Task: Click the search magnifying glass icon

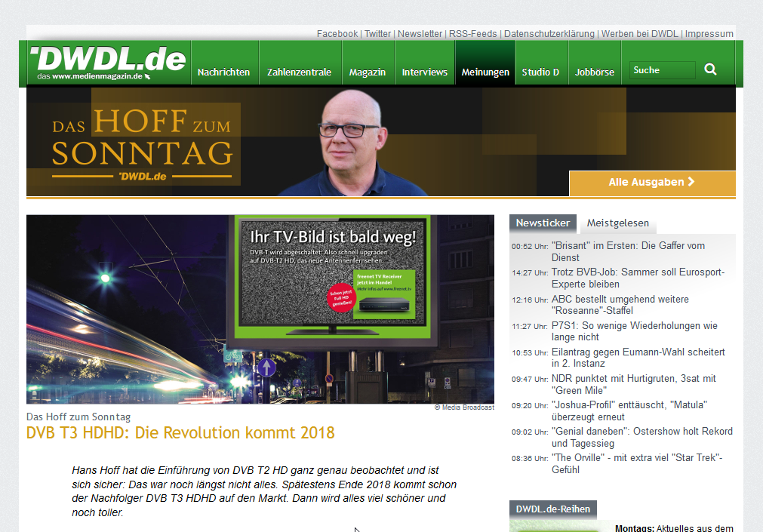Action: click(x=710, y=69)
